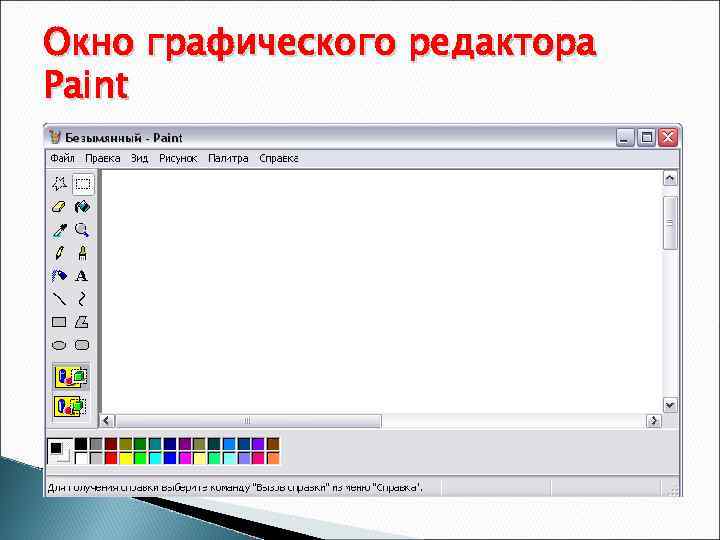Pick the white palette swatch
720x540 pixels.
click(x=81, y=458)
